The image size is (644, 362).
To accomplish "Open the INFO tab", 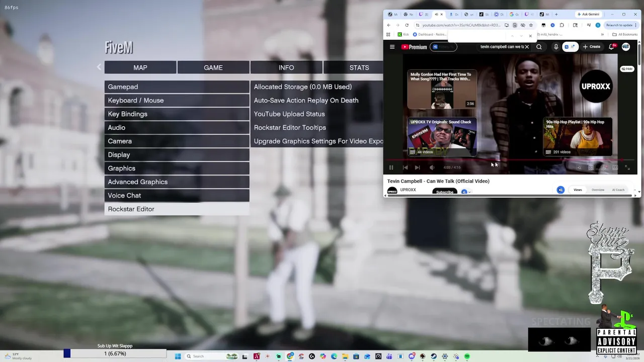I will (286, 67).
